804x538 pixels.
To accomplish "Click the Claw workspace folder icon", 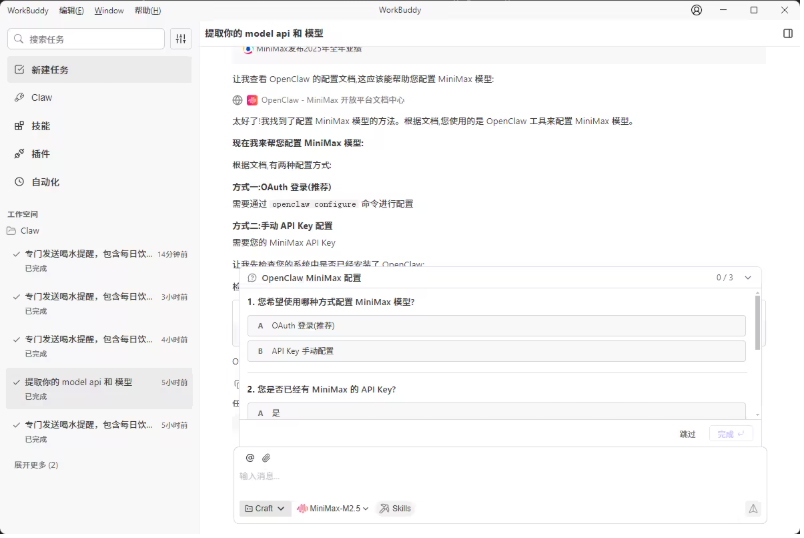I will point(11,231).
